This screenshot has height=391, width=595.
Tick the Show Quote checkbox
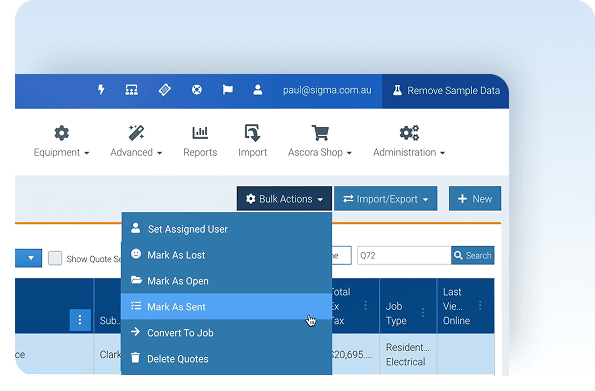tap(55, 258)
